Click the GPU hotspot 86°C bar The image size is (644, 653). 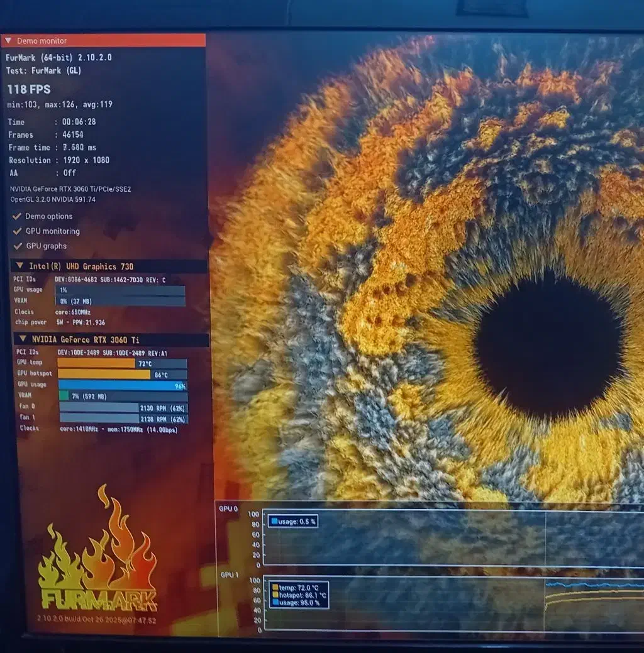click(104, 375)
